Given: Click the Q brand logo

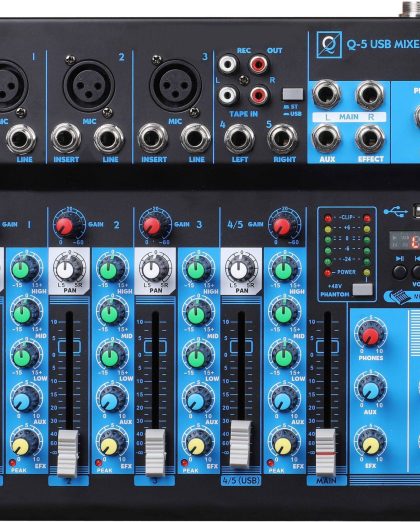Looking at the screenshot, I should point(329,44).
